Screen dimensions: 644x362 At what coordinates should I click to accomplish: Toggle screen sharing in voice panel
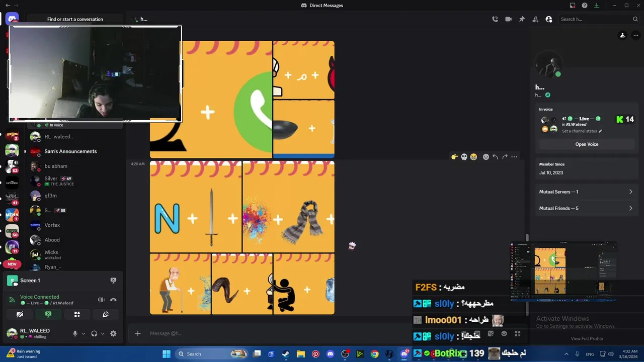coord(48,314)
